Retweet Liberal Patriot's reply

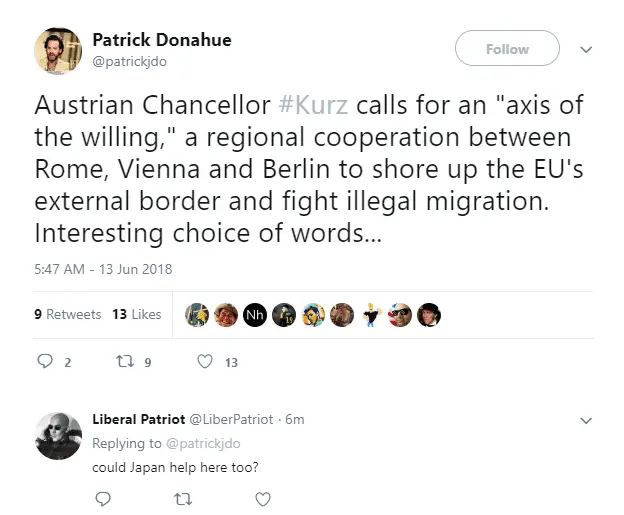click(182, 497)
